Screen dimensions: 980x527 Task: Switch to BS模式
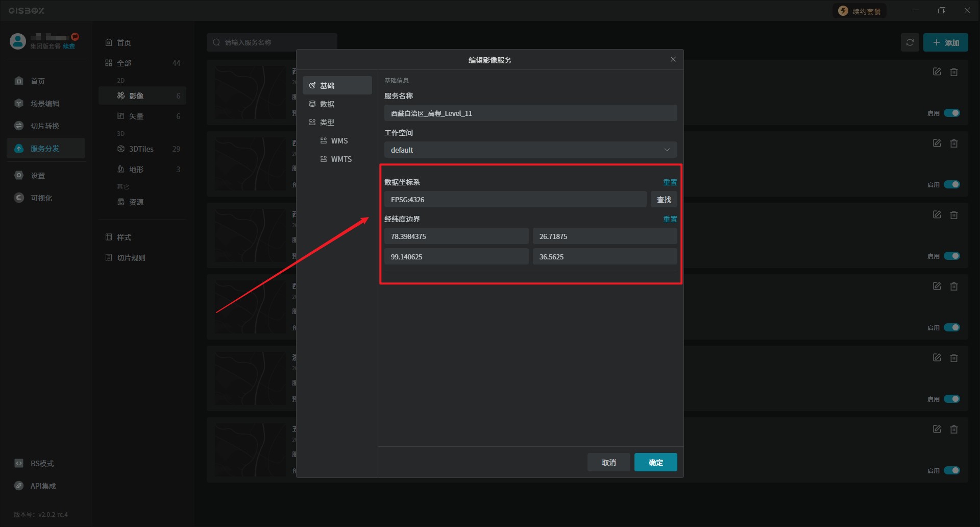click(x=42, y=464)
